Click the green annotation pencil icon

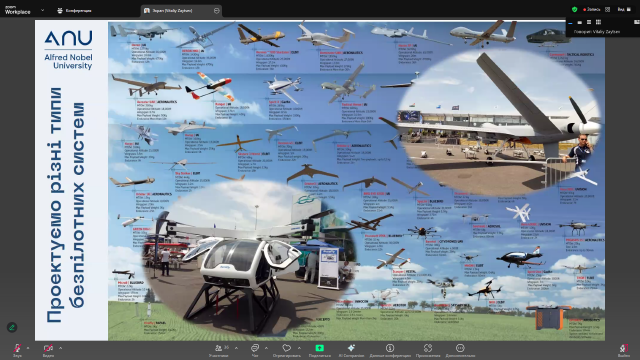(12, 327)
